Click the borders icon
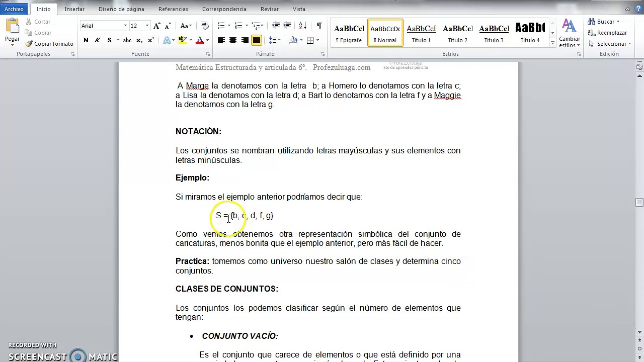Viewport: 644px width, 362px height. (x=310, y=40)
